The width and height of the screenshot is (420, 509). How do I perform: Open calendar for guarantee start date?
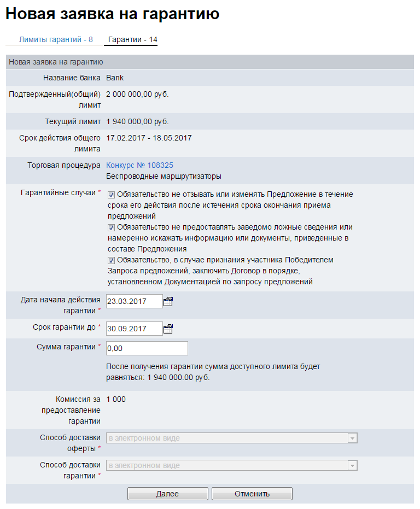click(168, 301)
